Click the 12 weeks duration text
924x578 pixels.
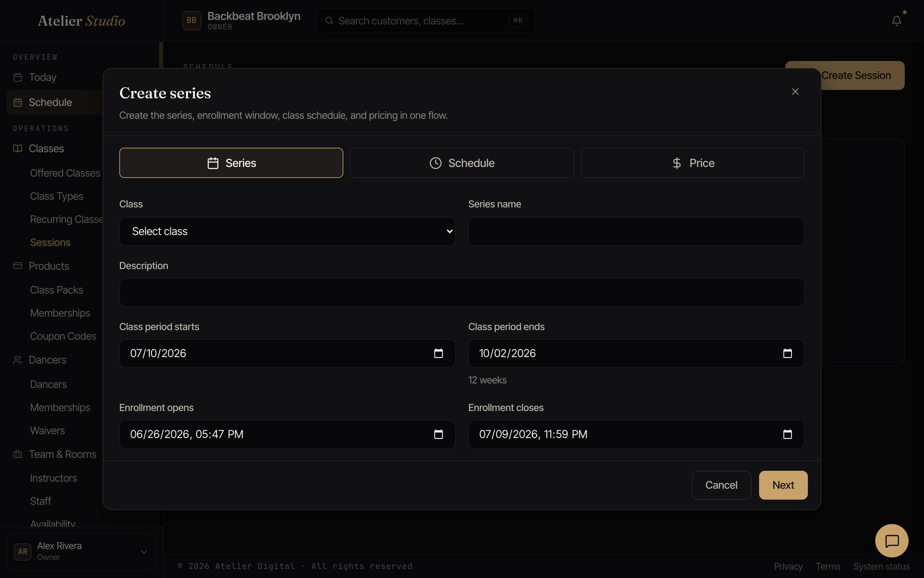point(488,380)
